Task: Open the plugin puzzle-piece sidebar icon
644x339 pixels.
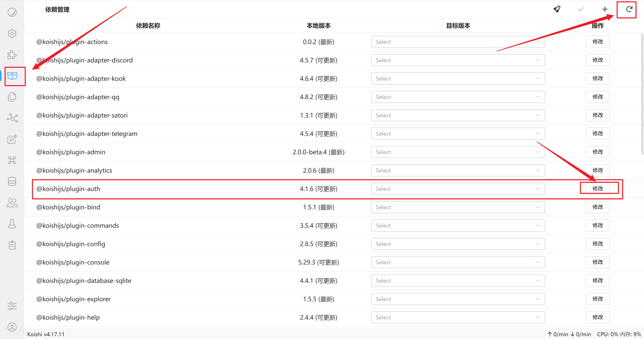Action: click(x=12, y=55)
